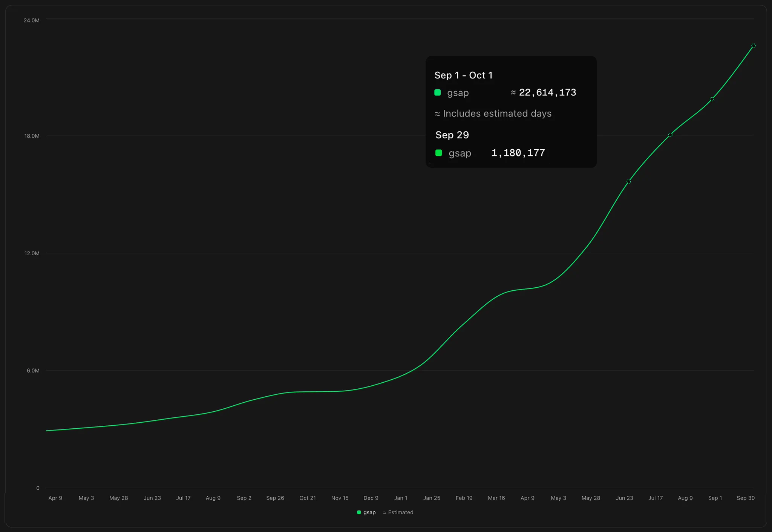Click the first Apr 9 x-axis label
This screenshot has width=772, height=532.
(55, 498)
